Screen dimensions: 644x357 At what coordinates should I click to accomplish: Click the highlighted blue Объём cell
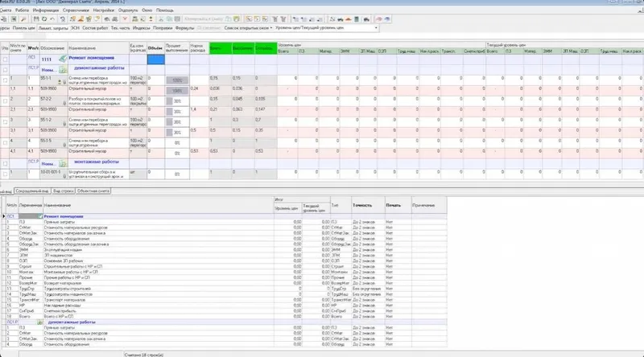click(156, 59)
